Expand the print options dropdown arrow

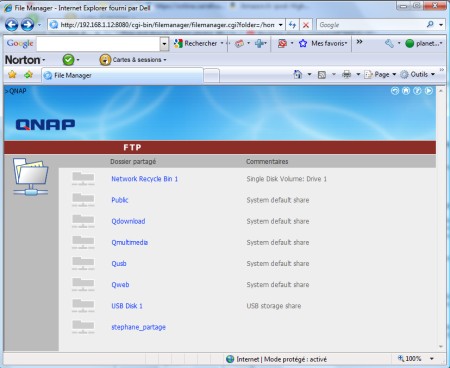(358, 74)
